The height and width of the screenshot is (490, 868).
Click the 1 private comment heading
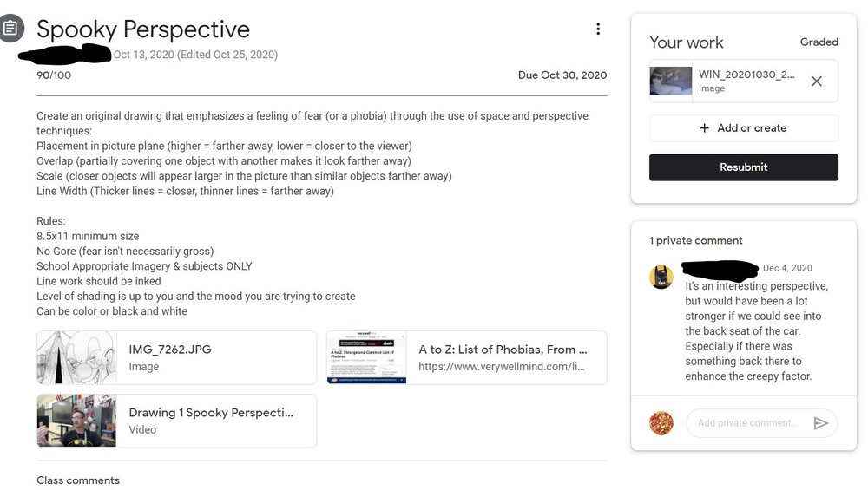point(696,240)
